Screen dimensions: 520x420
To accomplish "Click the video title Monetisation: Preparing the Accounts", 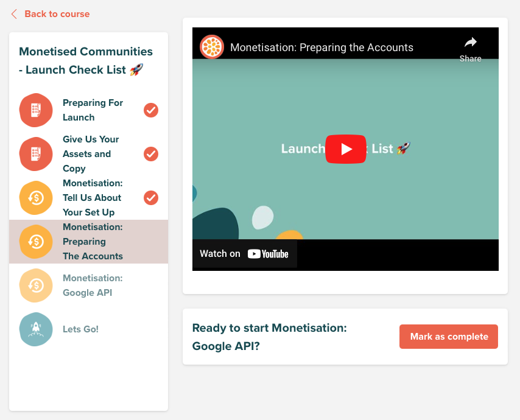I will [x=321, y=47].
